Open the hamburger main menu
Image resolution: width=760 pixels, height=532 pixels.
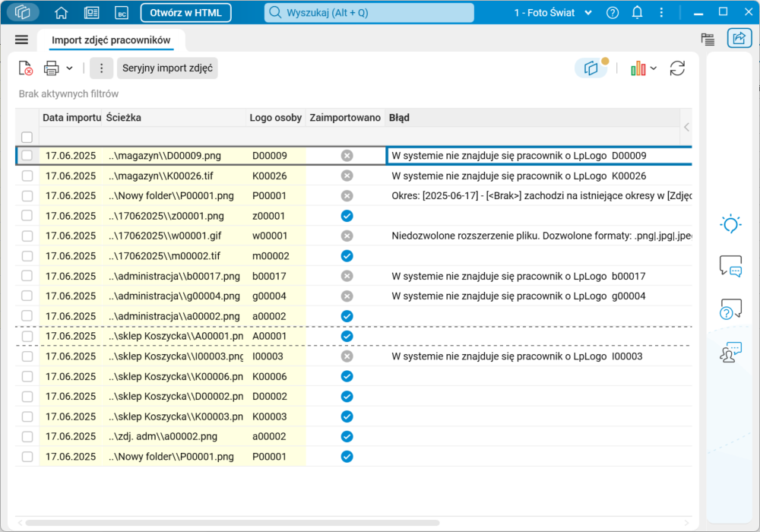(21, 40)
